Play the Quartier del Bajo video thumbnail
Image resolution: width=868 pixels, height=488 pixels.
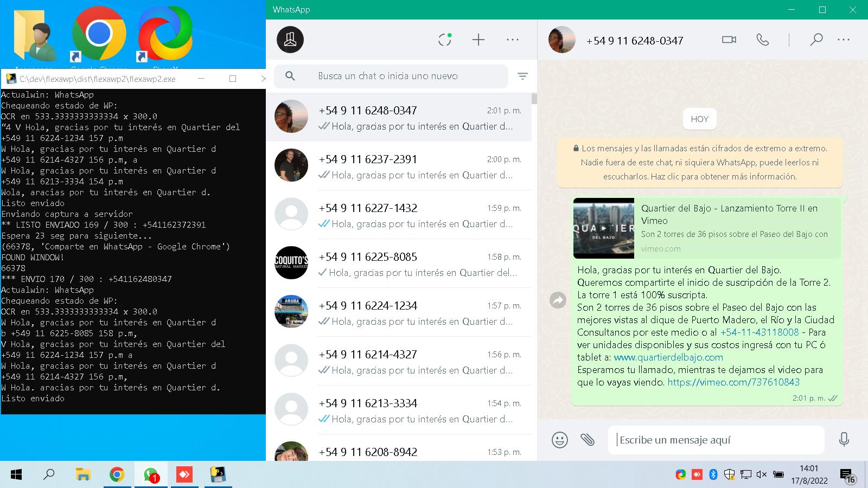point(604,228)
